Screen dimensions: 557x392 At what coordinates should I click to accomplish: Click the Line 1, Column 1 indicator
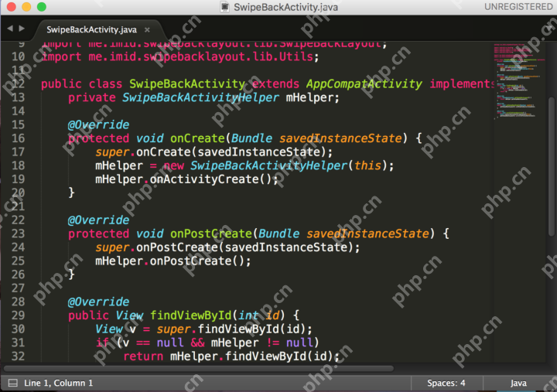[x=59, y=383]
